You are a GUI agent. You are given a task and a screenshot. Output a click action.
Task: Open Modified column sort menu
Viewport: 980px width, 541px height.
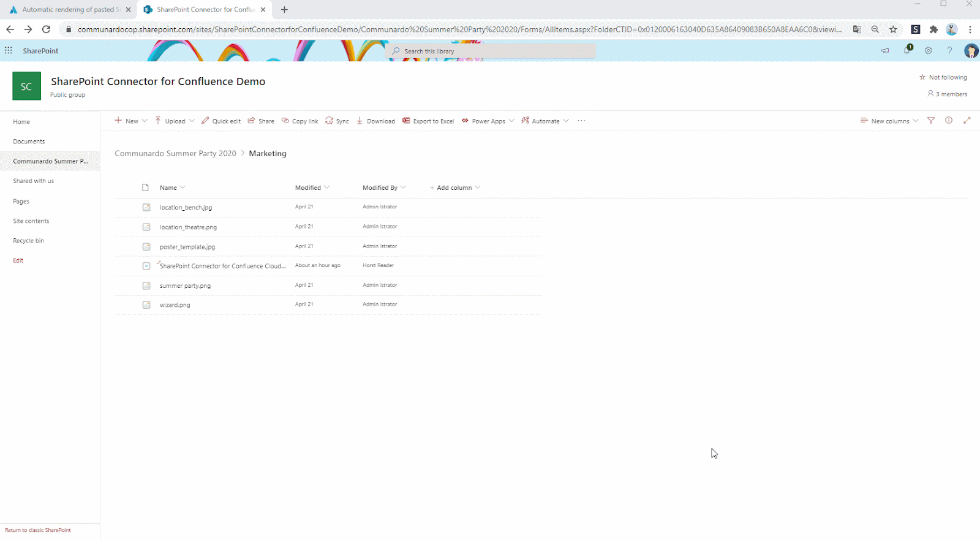pos(312,187)
